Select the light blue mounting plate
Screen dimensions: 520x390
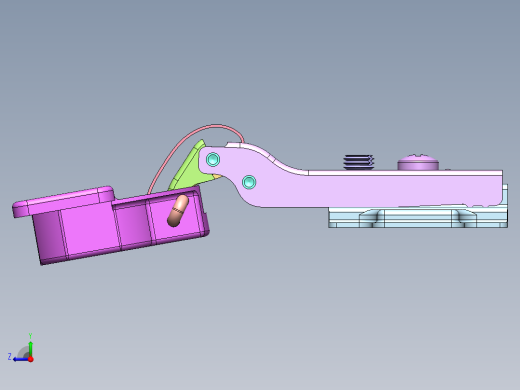(x=418, y=218)
